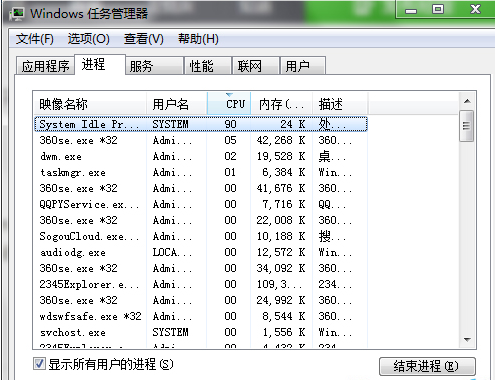
Task: Open the 选项(O) menu
Action: 89,39
